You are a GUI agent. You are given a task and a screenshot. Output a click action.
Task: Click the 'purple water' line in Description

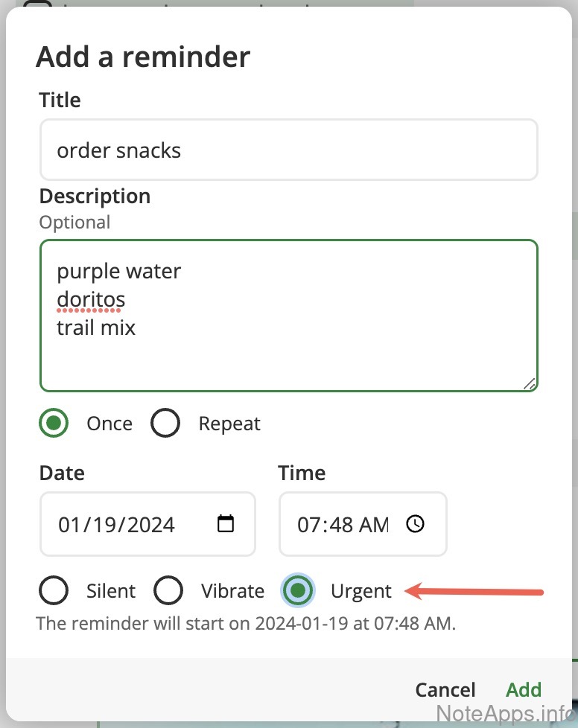[x=119, y=271]
